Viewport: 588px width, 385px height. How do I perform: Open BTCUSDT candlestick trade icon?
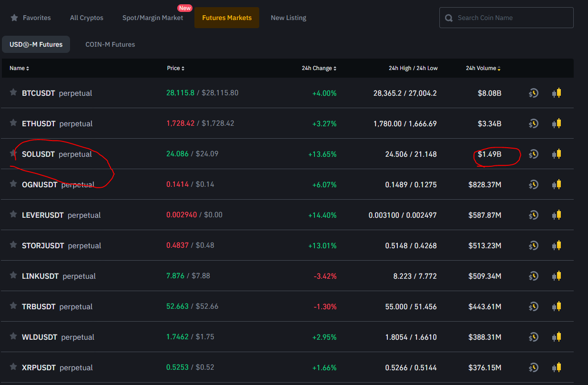557,93
